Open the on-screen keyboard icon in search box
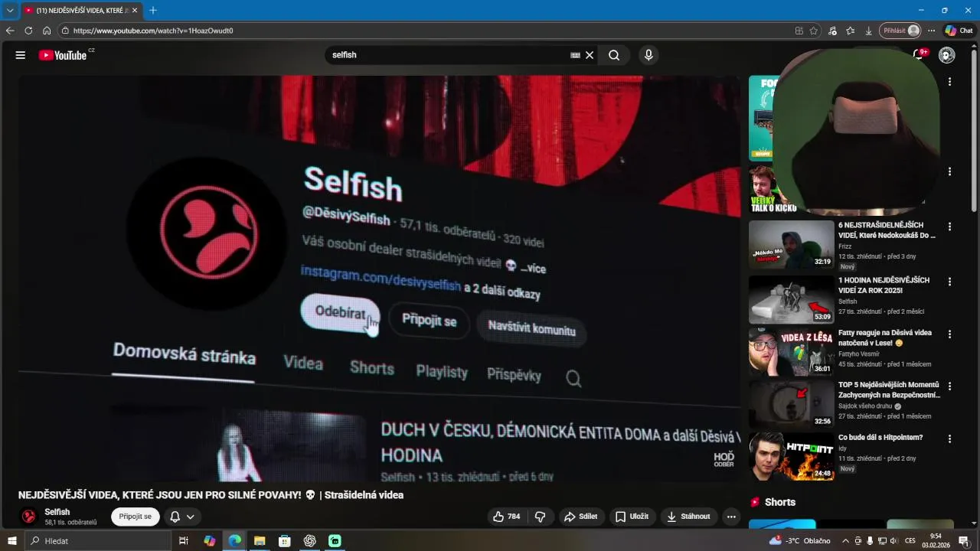980x551 pixels. [x=575, y=55]
